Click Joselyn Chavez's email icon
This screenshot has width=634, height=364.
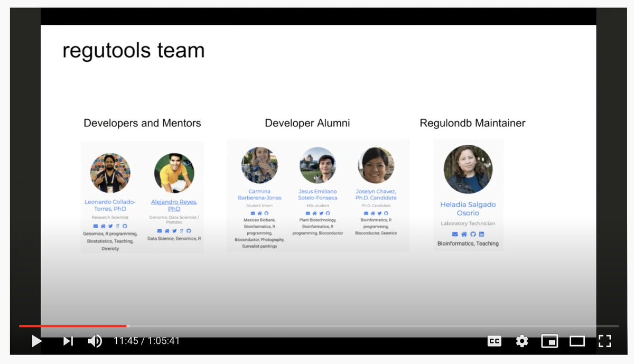click(366, 213)
